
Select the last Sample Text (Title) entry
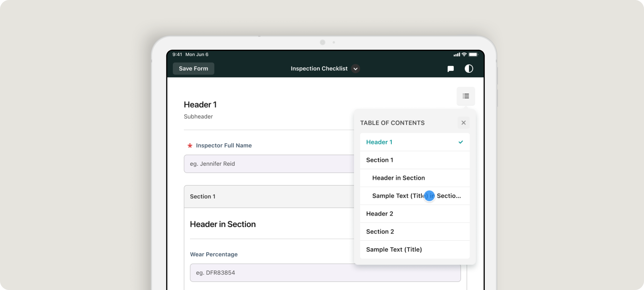(394, 249)
